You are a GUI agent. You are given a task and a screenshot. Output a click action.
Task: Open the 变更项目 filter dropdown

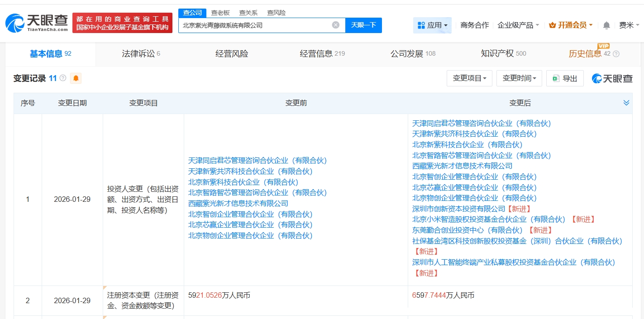click(469, 78)
